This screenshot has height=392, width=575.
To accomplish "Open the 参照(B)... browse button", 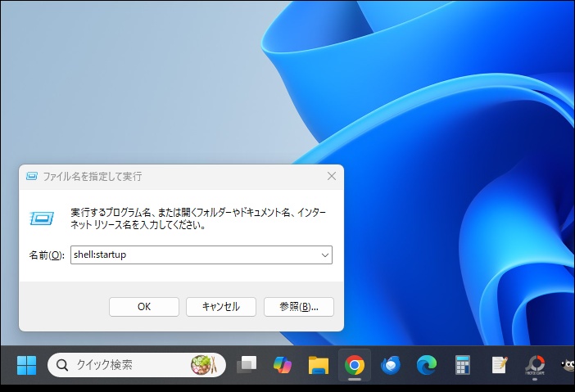I will [298, 307].
